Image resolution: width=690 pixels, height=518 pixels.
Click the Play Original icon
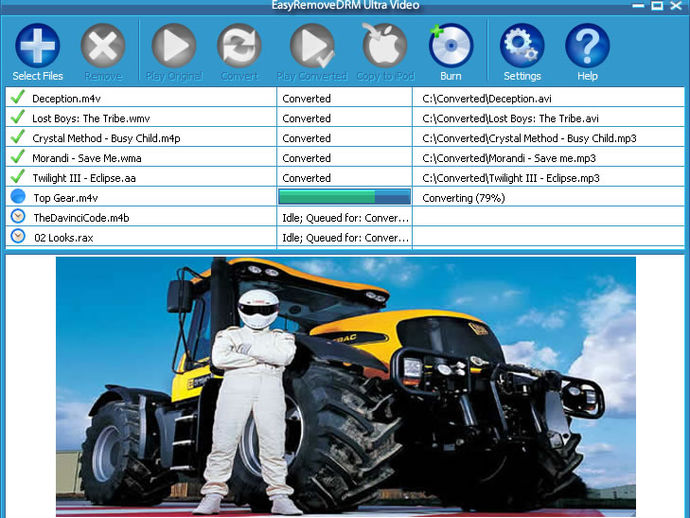(x=174, y=45)
